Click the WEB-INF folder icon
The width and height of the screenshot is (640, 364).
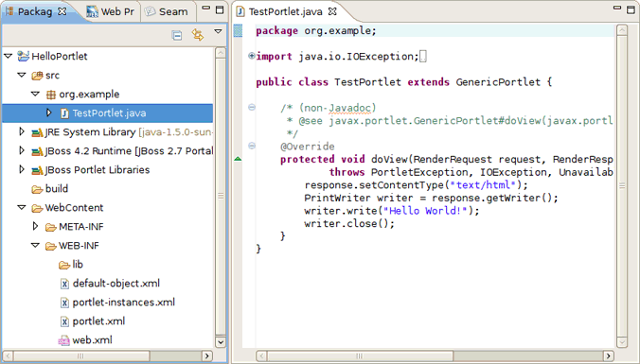[x=50, y=246]
